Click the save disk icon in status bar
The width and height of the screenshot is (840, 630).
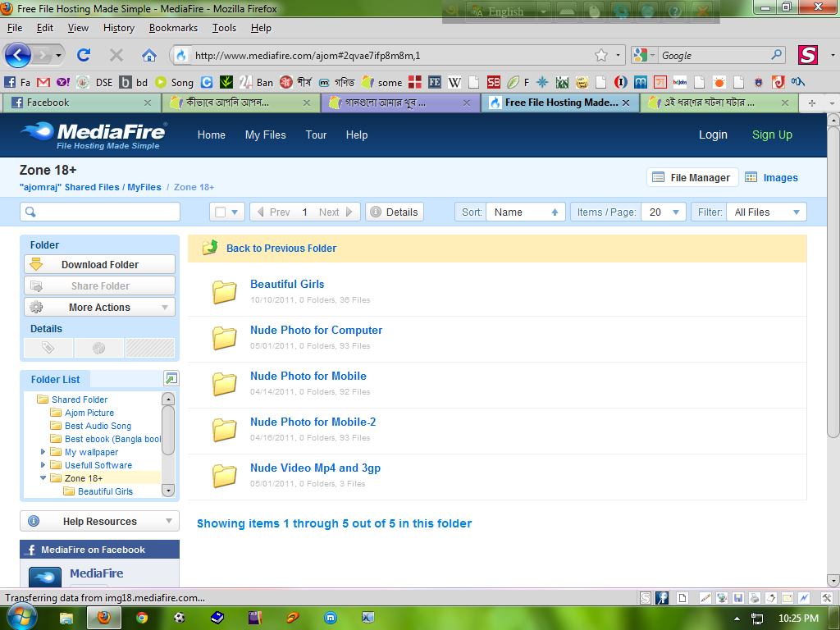[737, 598]
